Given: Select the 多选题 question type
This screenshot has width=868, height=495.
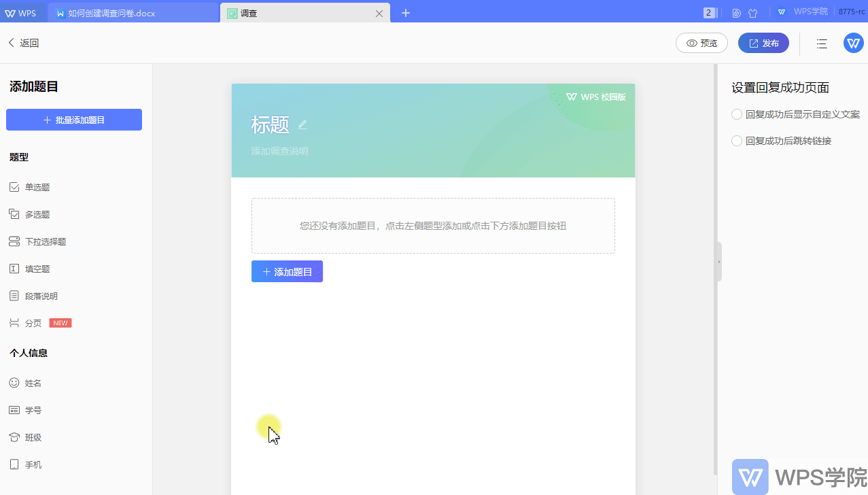Looking at the screenshot, I should click(37, 214).
